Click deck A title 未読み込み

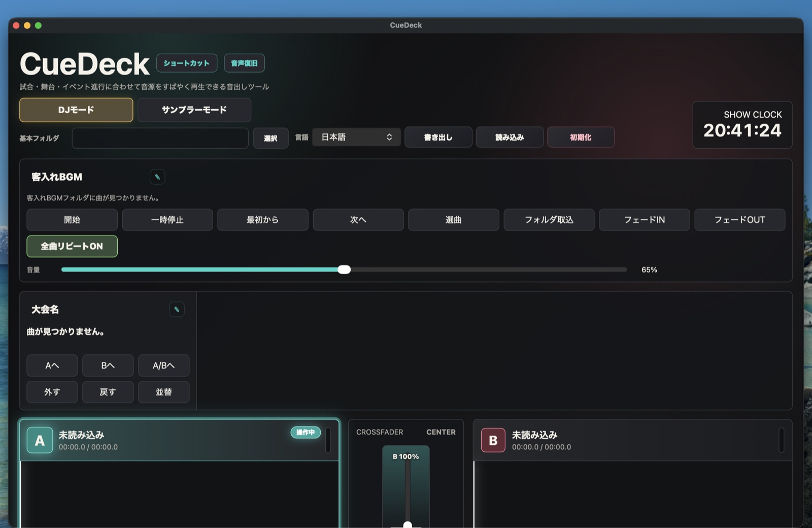[x=81, y=435]
